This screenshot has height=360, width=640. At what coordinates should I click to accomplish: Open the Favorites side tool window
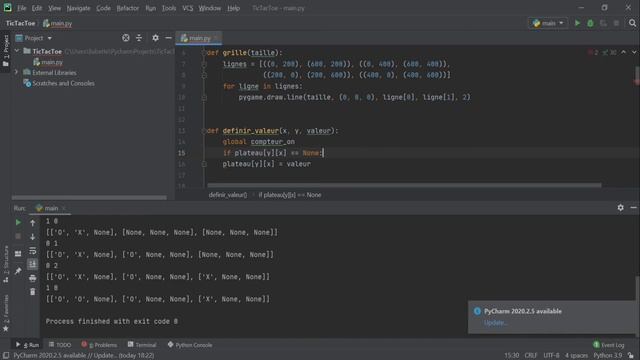coord(6,312)
